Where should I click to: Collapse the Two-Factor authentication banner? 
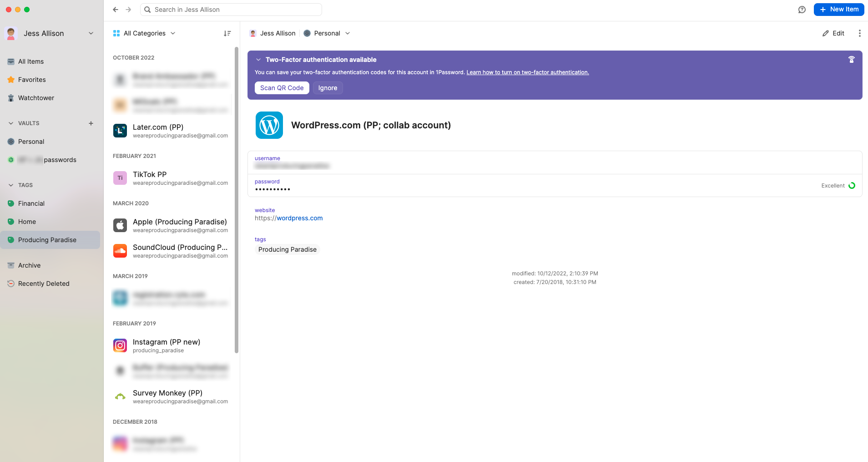pos(258,59)
